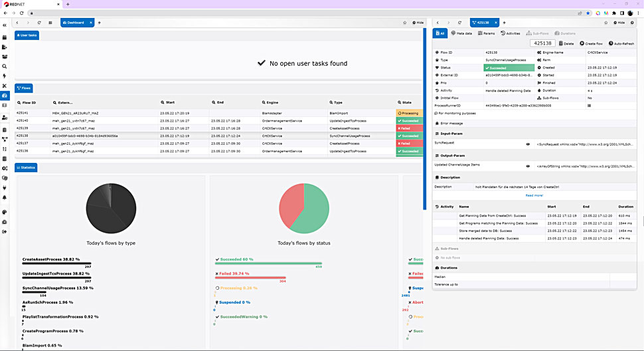Click the green Succeeded 60 % bar
This screenshot has height=351, width=644.
point(269,263)
